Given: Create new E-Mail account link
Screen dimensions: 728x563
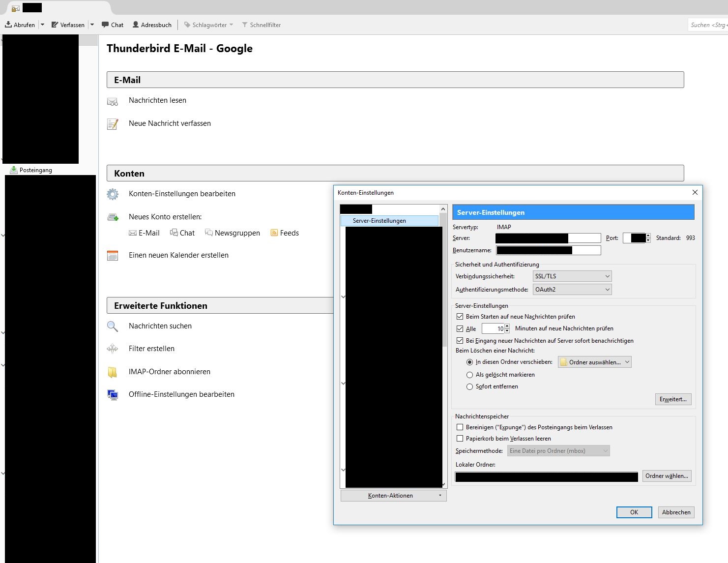Looking at the screenshot, I should tap(144, 233).
